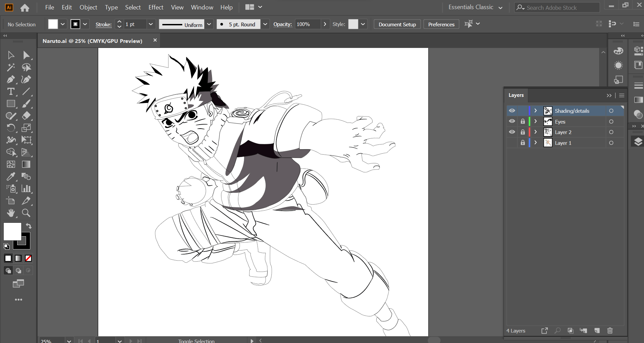Click the Opacity panel link
The image size is (644, 343).
click(x=283, y=24)
